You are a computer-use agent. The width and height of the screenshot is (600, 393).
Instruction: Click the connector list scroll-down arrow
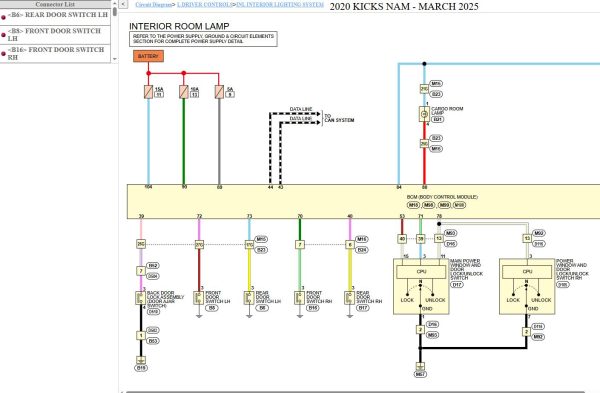(115, 59)
